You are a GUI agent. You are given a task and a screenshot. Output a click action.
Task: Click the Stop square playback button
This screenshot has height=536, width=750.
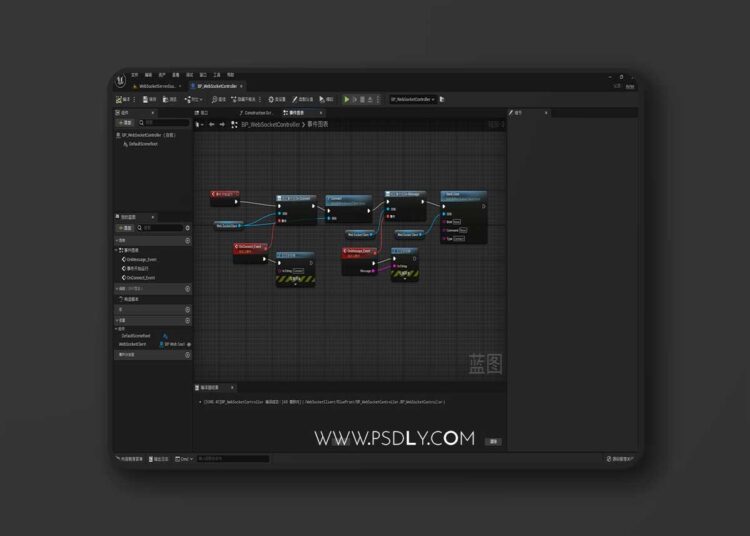click(362, 99)
